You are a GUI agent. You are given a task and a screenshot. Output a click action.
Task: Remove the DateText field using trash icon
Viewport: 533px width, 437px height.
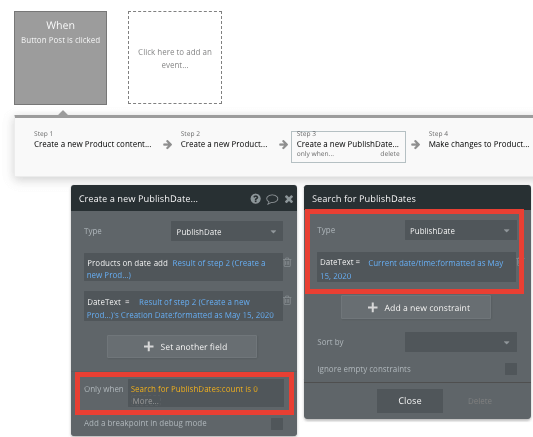pyautogui.click(x=287, y=300)
